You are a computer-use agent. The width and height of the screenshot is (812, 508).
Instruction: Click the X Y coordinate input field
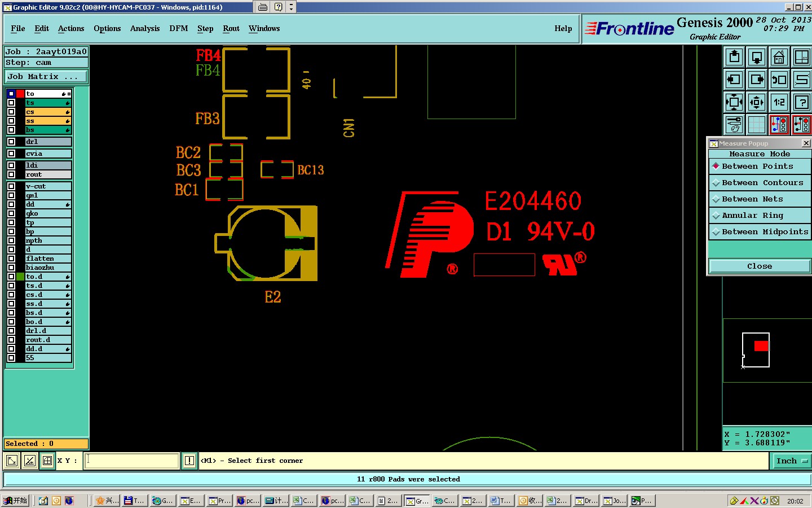(132, 461)
